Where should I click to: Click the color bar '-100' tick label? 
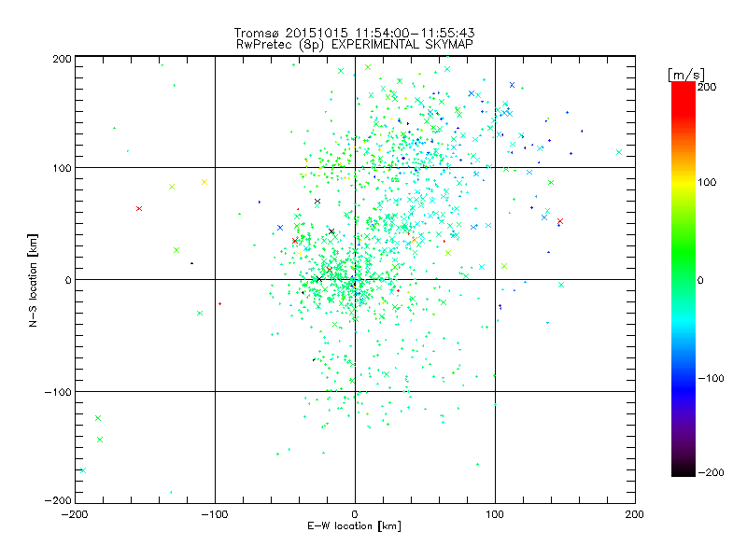coord(711,378)
